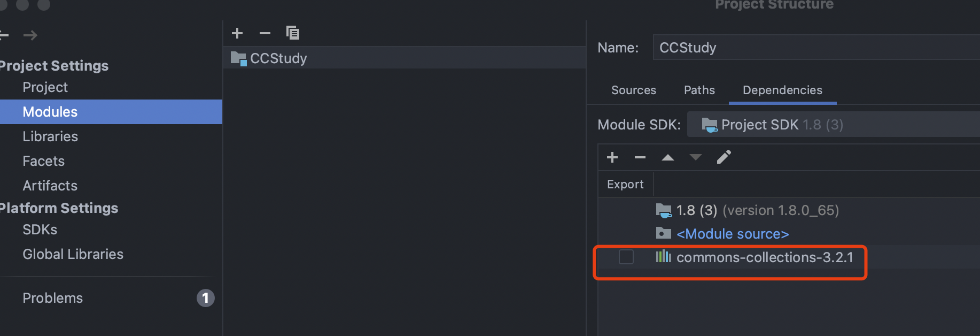Click the Module source entry
This screenshot has height=336, width=980.
[733, 234]
